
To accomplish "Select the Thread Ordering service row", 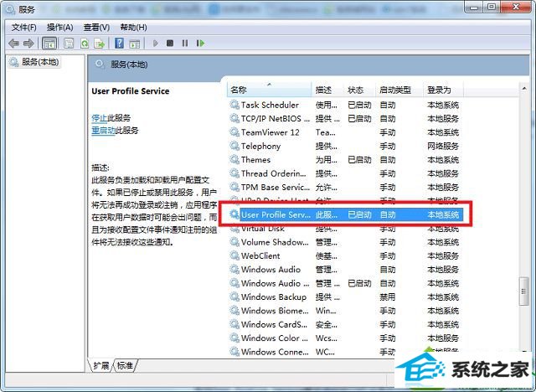I will pyautogui.click(x=345, y=173).
